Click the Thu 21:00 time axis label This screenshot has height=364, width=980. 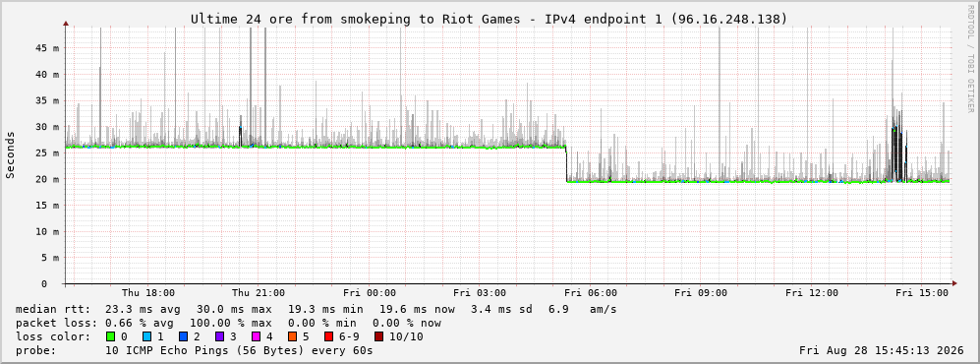(259, 293)
